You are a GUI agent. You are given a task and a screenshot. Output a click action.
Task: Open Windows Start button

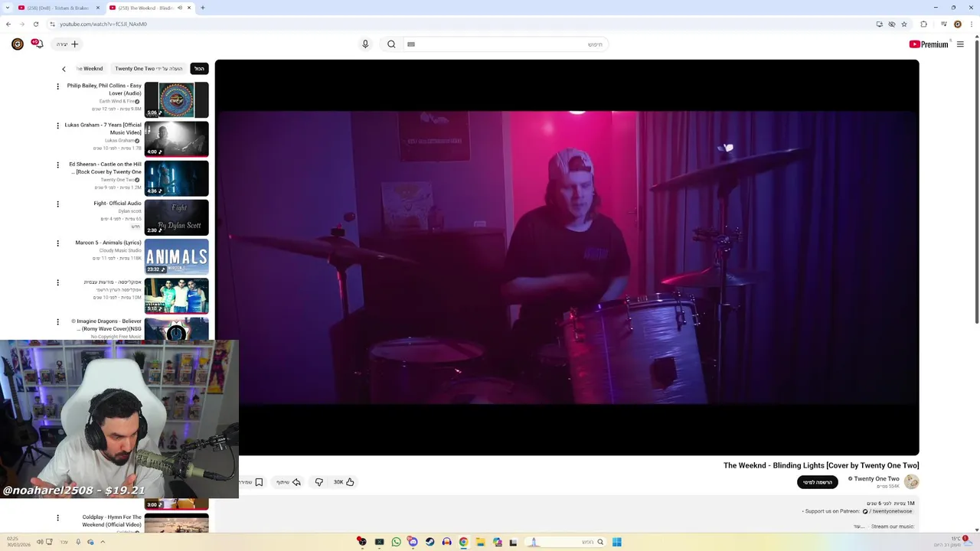coord(616,542)
